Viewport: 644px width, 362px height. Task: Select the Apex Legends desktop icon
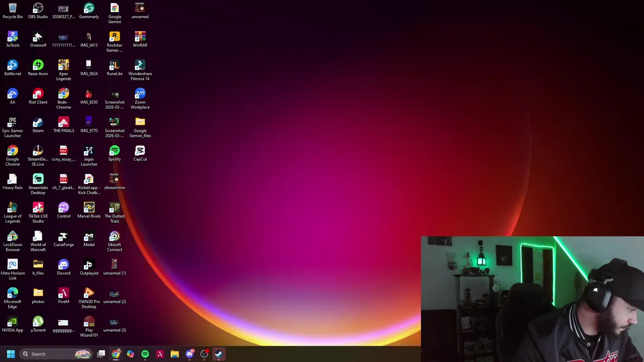(x=63, y=70)
